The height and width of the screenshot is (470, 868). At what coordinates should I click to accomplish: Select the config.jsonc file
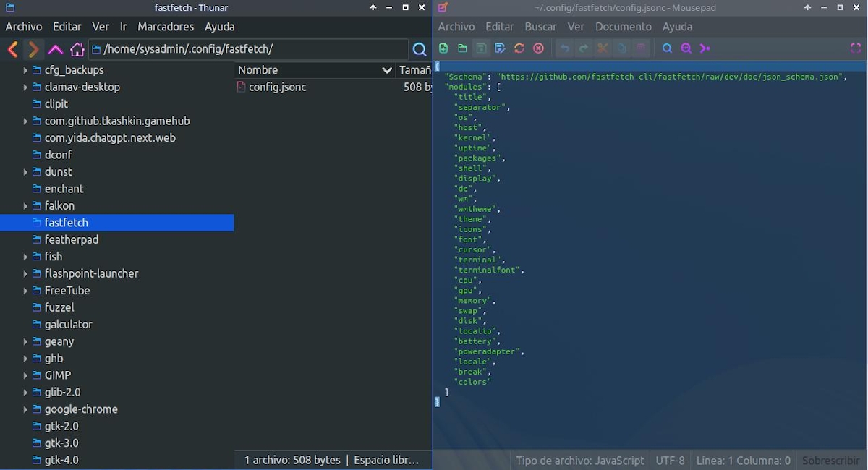277,87
